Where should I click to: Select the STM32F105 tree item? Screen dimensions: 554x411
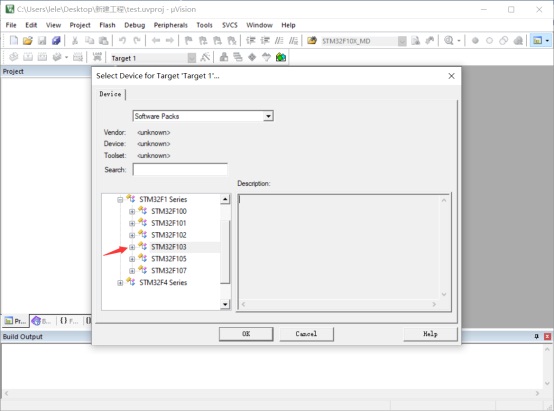[169, 259]
